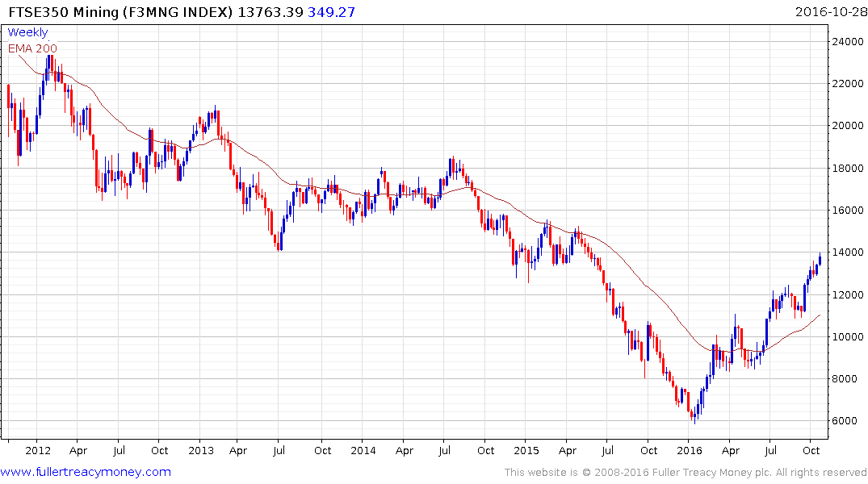The image size is (868, 484).
Task: Select the 8000 price axis label
Action: [845, 379]
